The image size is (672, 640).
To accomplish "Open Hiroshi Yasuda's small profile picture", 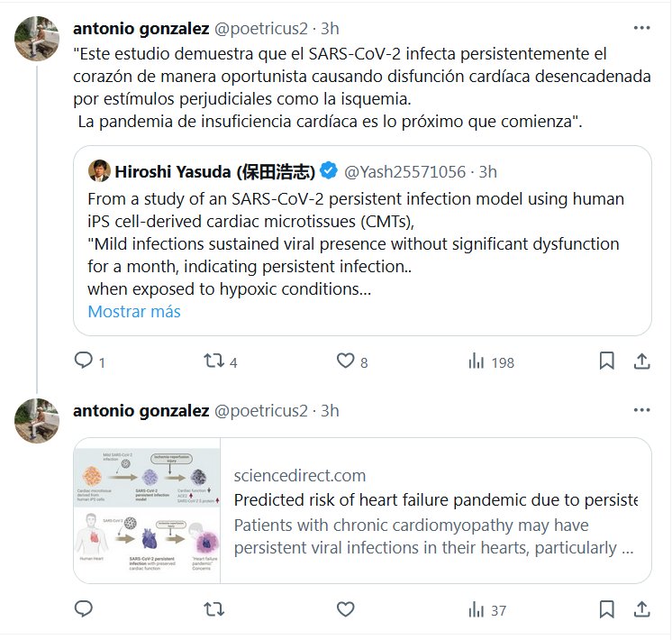I will [x=99, y=171].
